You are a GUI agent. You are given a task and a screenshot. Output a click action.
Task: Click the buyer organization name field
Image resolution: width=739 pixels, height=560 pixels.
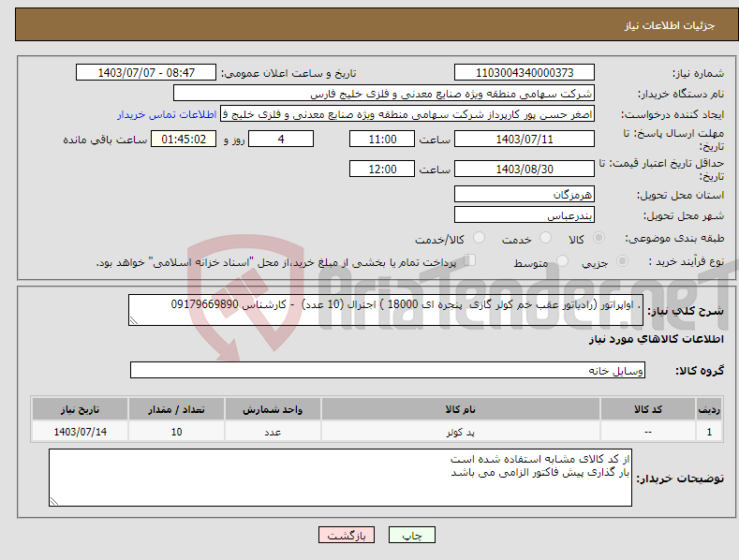[x=384, y=94]
